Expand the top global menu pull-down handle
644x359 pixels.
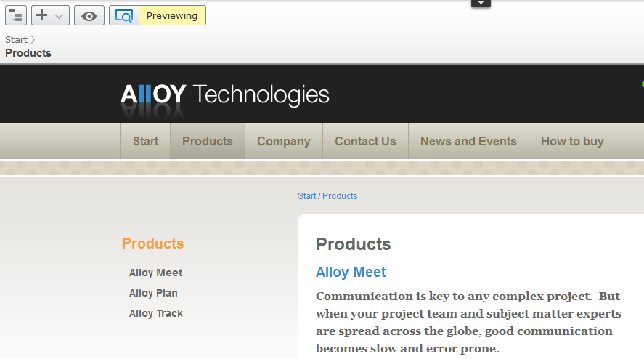click(x=481, y=4)
